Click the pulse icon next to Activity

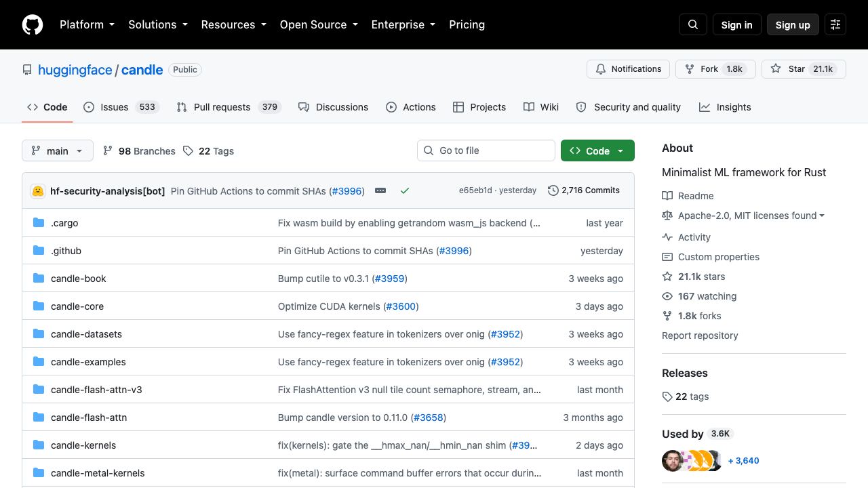click(667, 237)
